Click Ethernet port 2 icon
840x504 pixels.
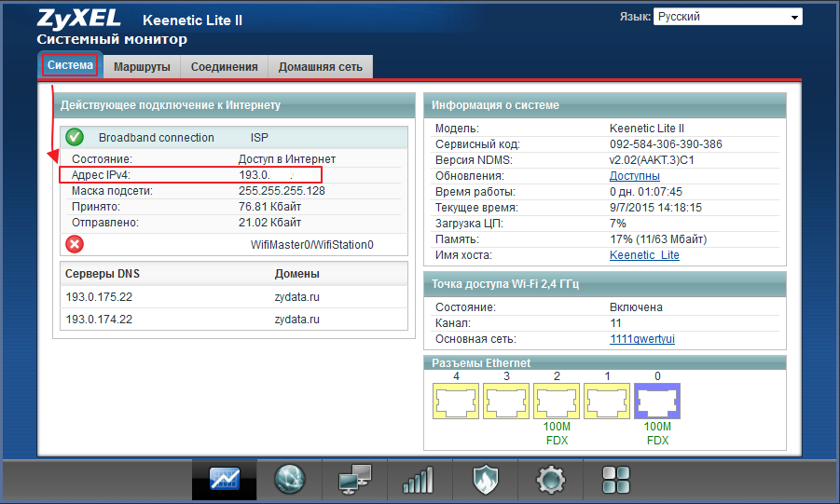(557, 401)
